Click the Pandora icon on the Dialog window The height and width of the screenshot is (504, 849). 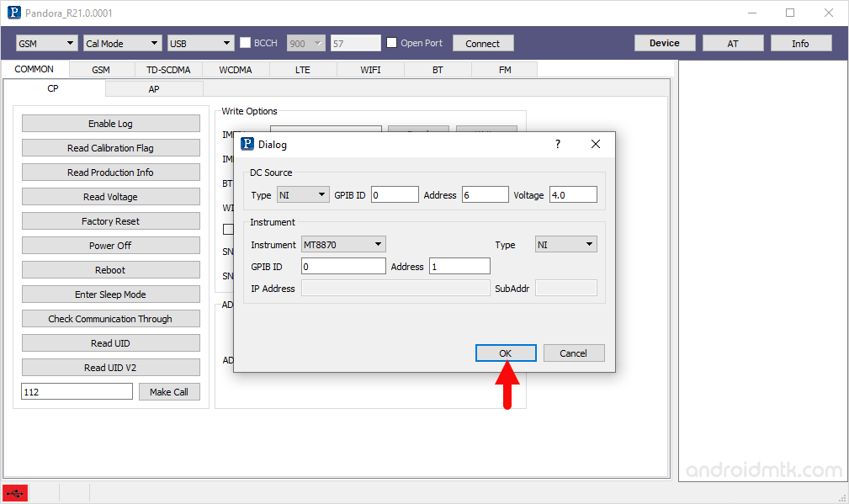247,143
